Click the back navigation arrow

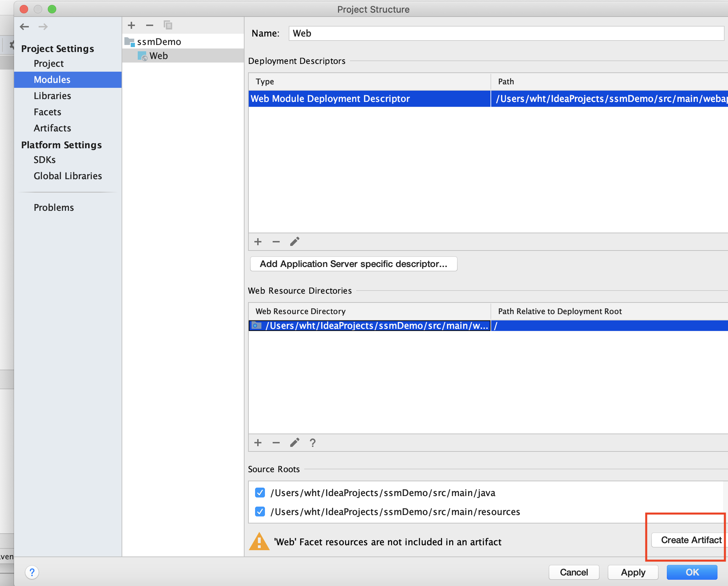point(25,27)
